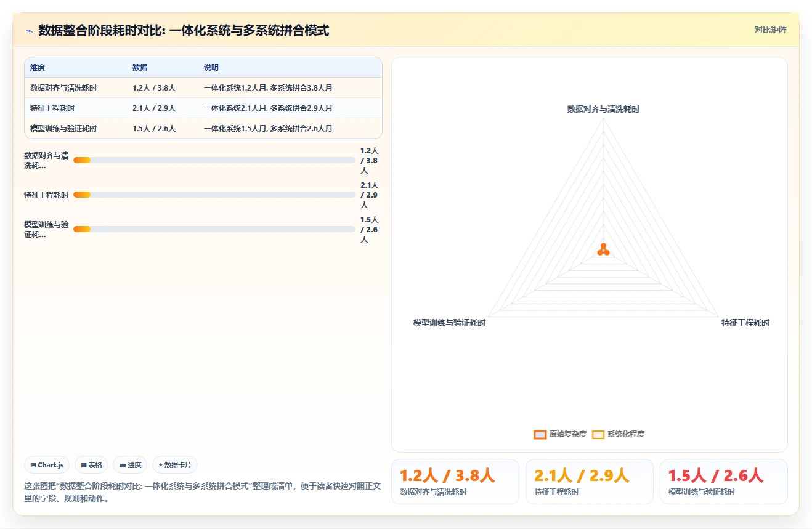Click the progress row label 特征工程耗时

(x=46, y=195)
